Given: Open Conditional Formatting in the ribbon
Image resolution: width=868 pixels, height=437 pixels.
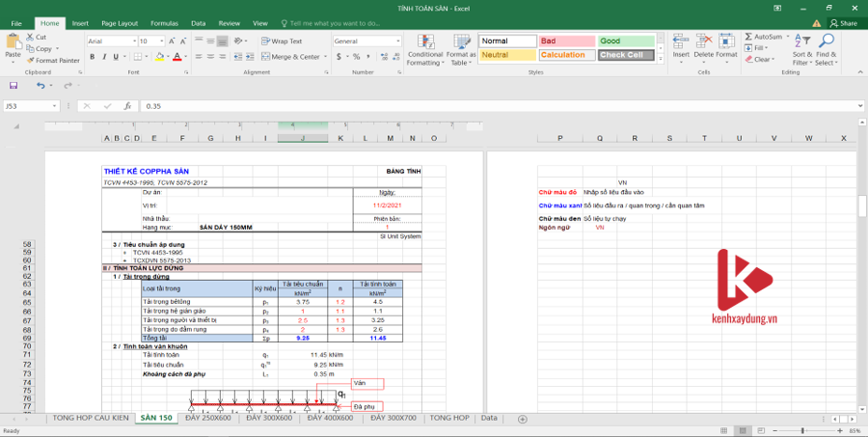Looking at the screenshot, I should pyautogui.click(x=424, y=49).
